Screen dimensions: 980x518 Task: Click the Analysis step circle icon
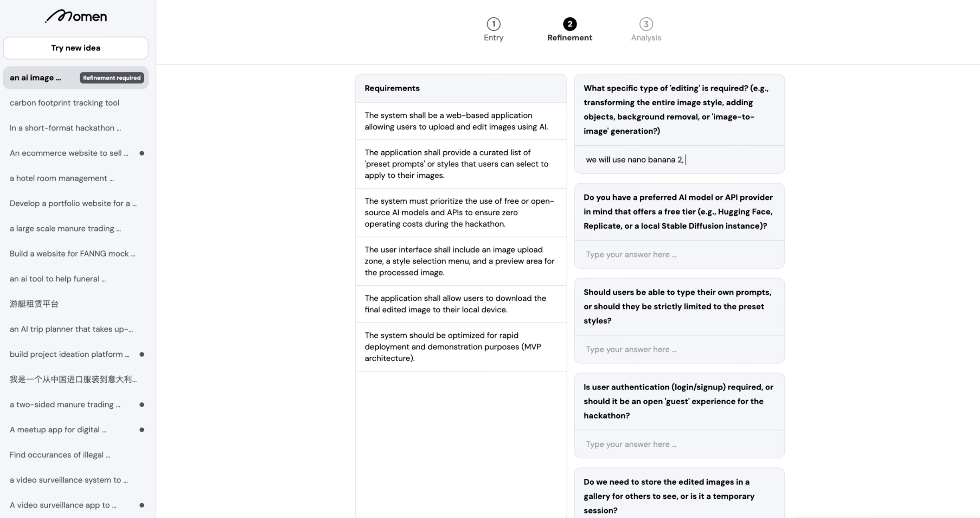coord(646,24)
